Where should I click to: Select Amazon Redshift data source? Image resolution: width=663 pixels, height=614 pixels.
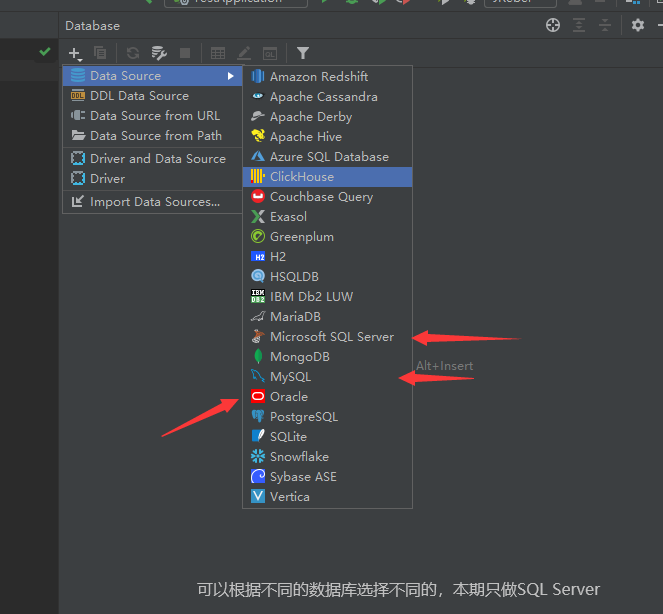click(x=327, y=77)
